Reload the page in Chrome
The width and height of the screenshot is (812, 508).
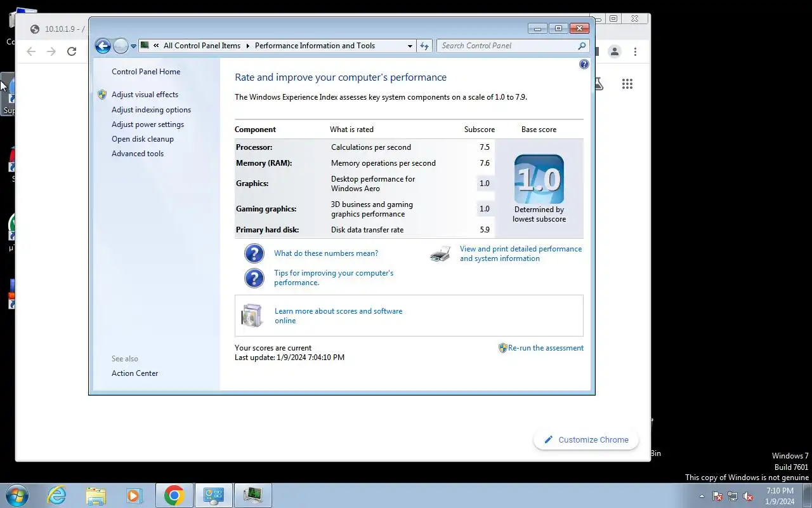click(72, 51)
